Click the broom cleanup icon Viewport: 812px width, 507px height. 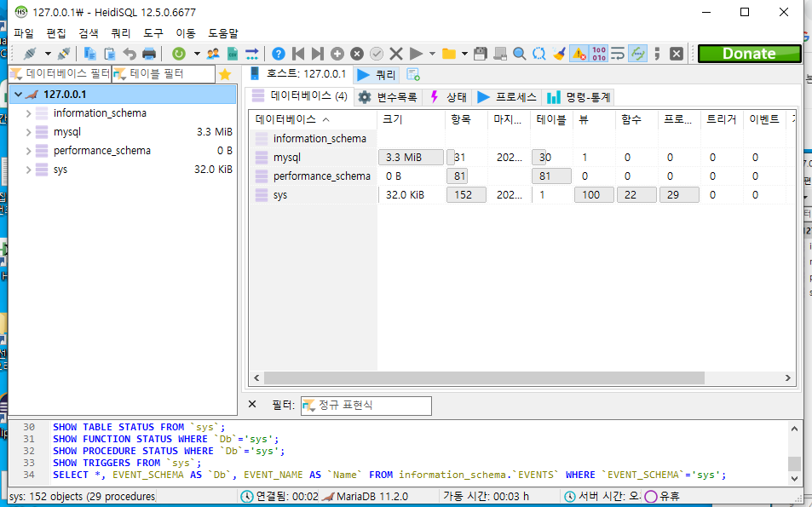(559, 54)
